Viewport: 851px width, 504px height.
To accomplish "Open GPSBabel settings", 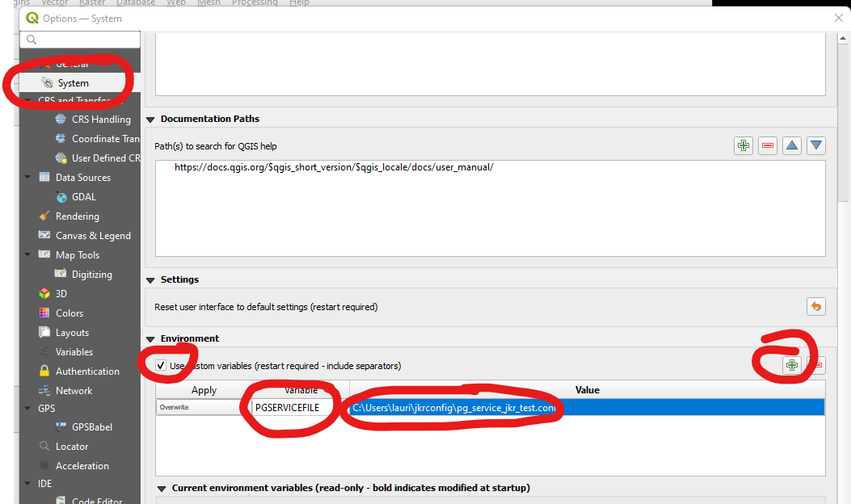I will [x=91, y=427].
